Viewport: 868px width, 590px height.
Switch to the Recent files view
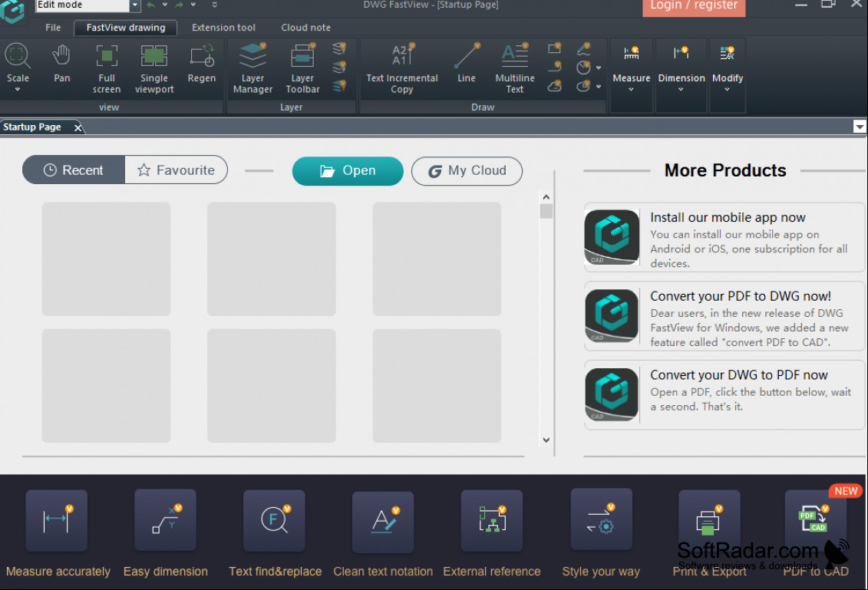tap(74, 170)
